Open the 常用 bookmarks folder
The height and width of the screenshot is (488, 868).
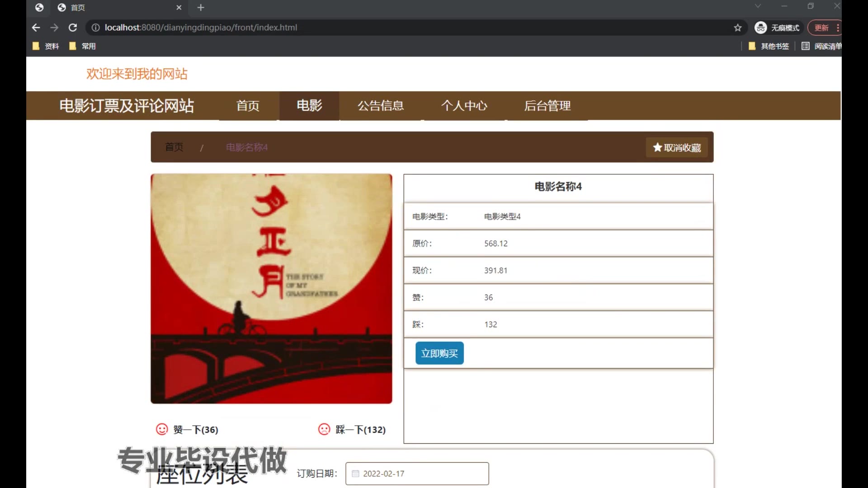82,46
